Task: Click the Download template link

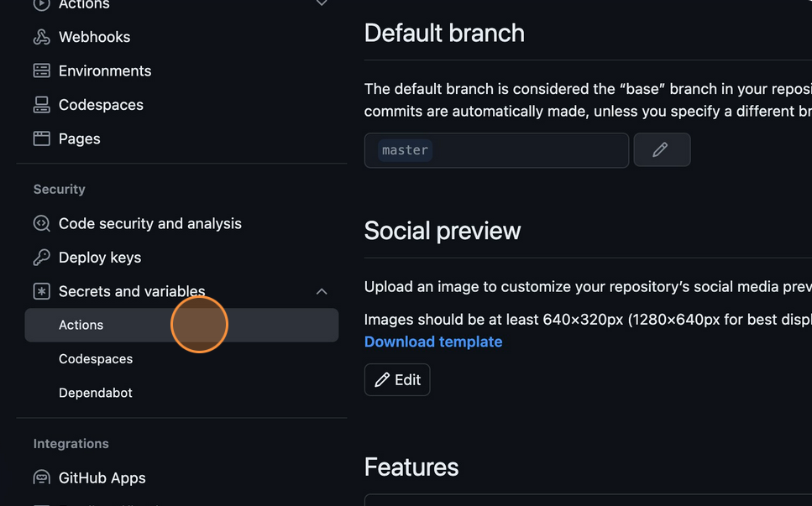Action: [432, 342]
